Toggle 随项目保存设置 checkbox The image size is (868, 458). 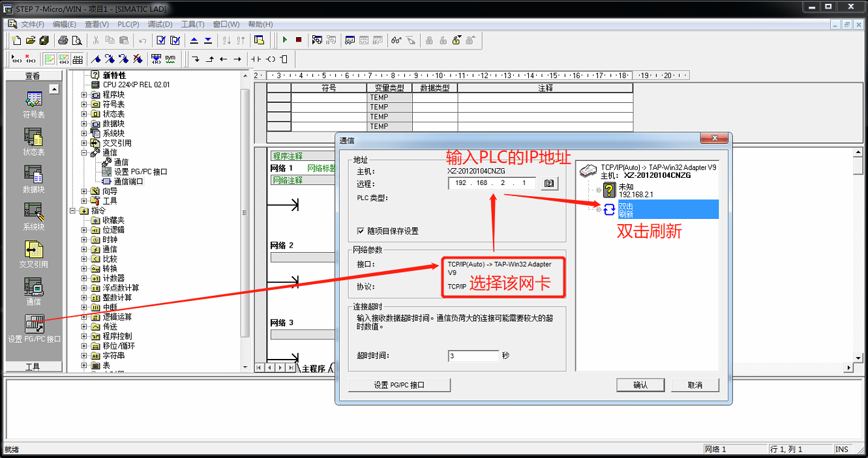[x=361, y=231]
